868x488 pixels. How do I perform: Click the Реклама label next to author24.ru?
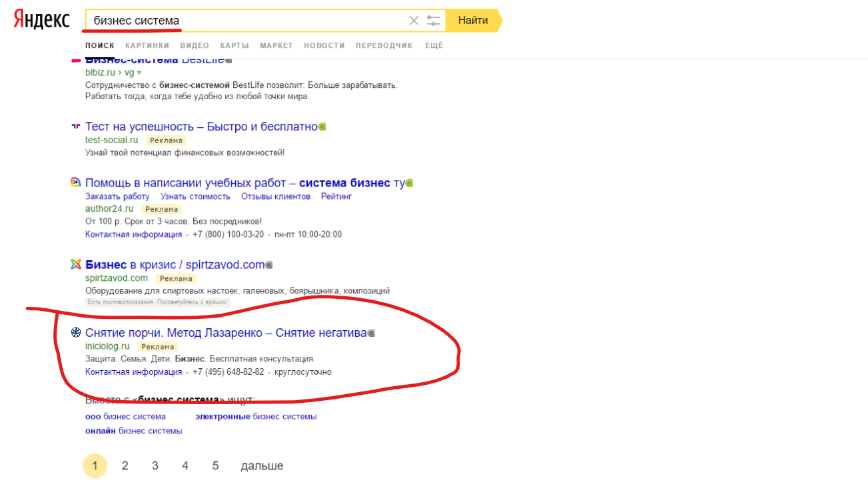[161, 209]
